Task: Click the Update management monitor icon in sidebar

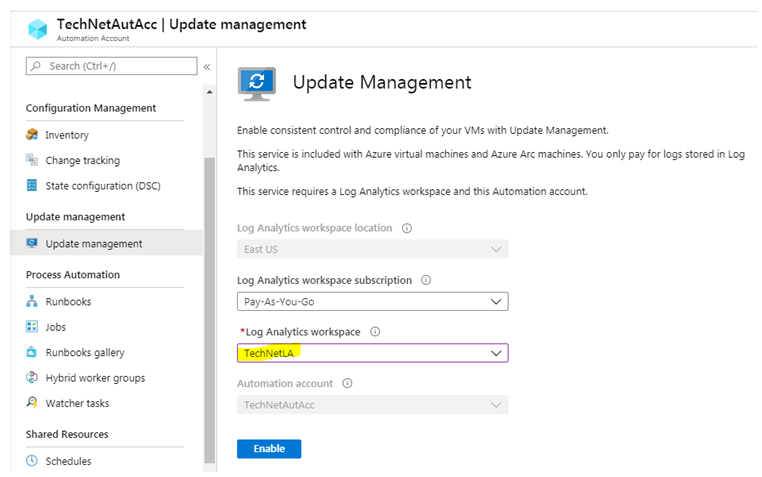Action: tap(32, 243)
